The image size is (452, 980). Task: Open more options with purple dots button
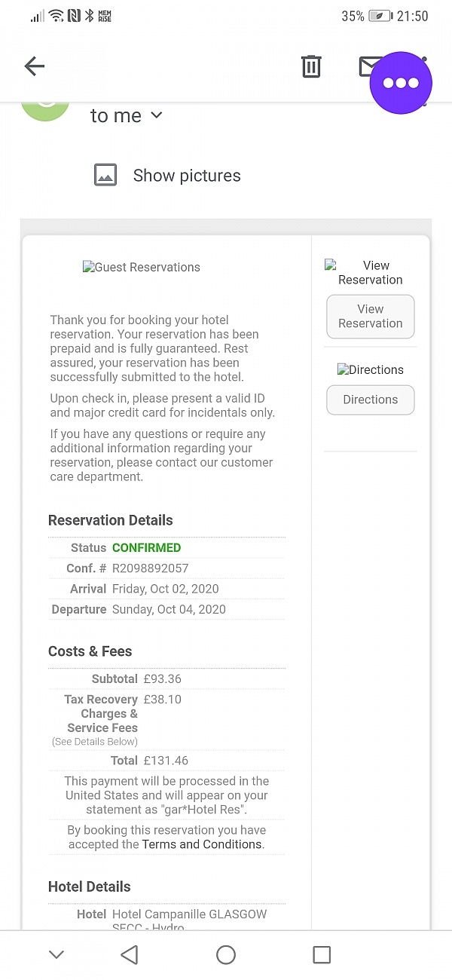click(x=400, y=83)
